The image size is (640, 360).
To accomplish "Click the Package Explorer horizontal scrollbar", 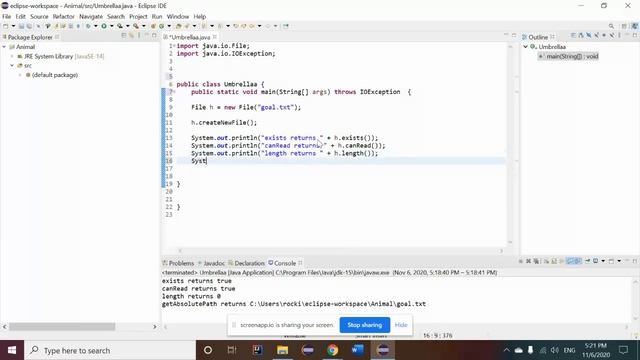I will pyautogui.click(x=62, y=327).
